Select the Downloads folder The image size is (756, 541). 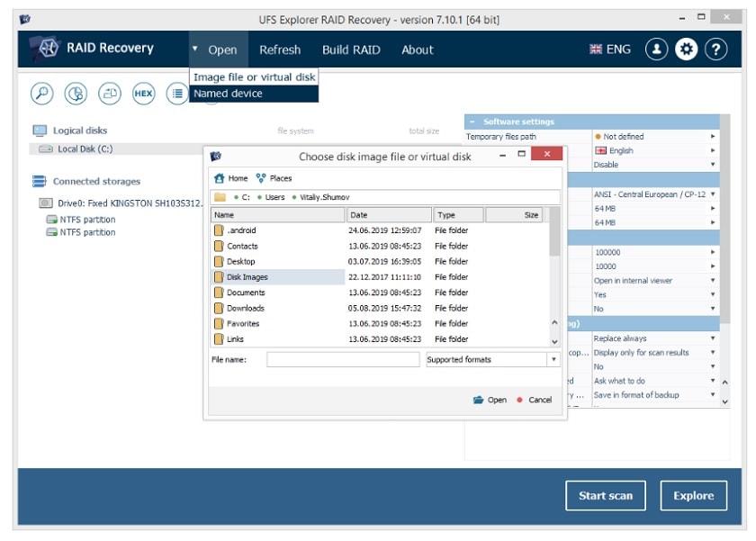click(x=278, y=308)
